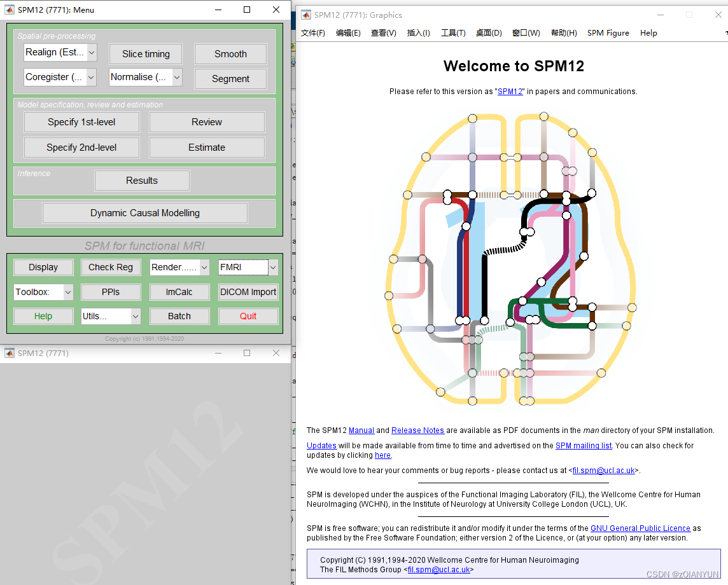Click the SPM12 brain metro map image
The height and width of the screenshot is (585, 728).
pyautogui.click(x=511, y=259)
